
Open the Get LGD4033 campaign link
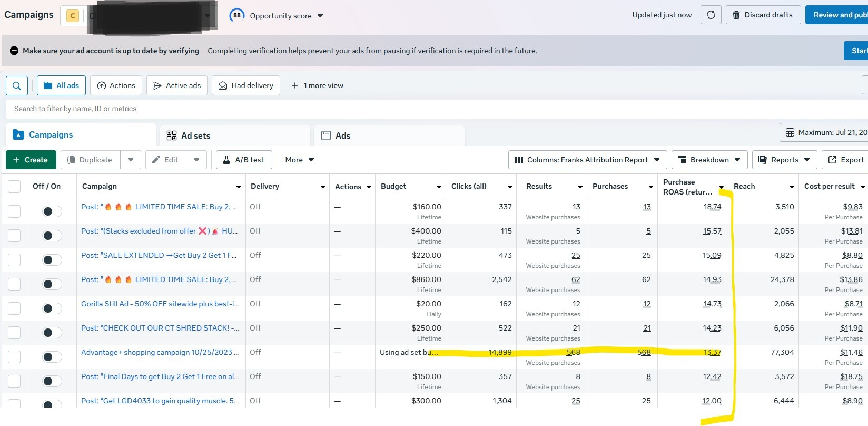[x=160, y=401]
